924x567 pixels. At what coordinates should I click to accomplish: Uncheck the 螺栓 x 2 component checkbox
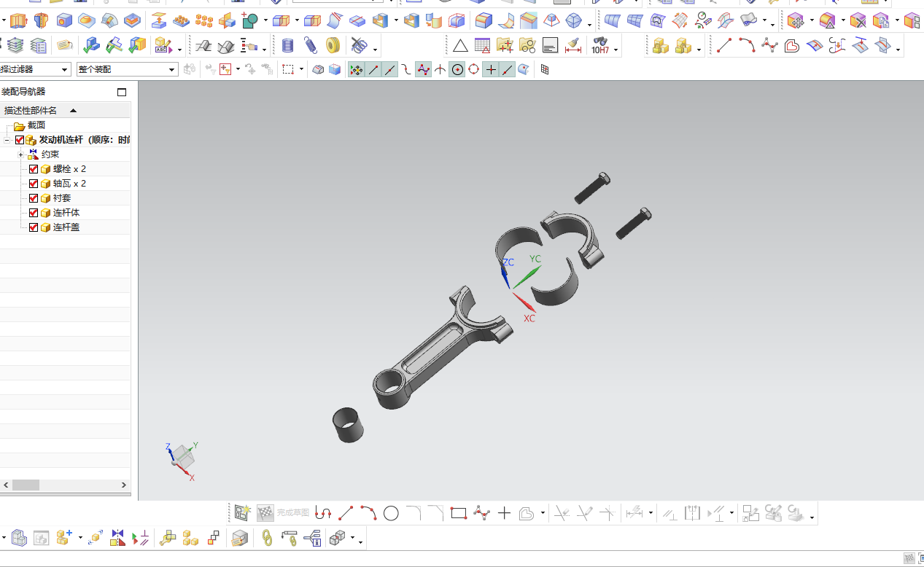tap(34, 169)
